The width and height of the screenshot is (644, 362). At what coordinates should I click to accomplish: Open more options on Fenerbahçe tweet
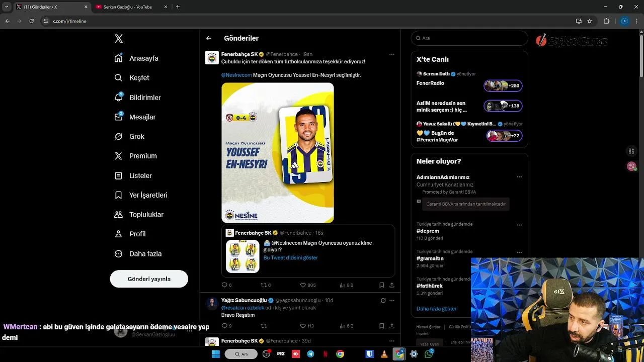[391, 54]
